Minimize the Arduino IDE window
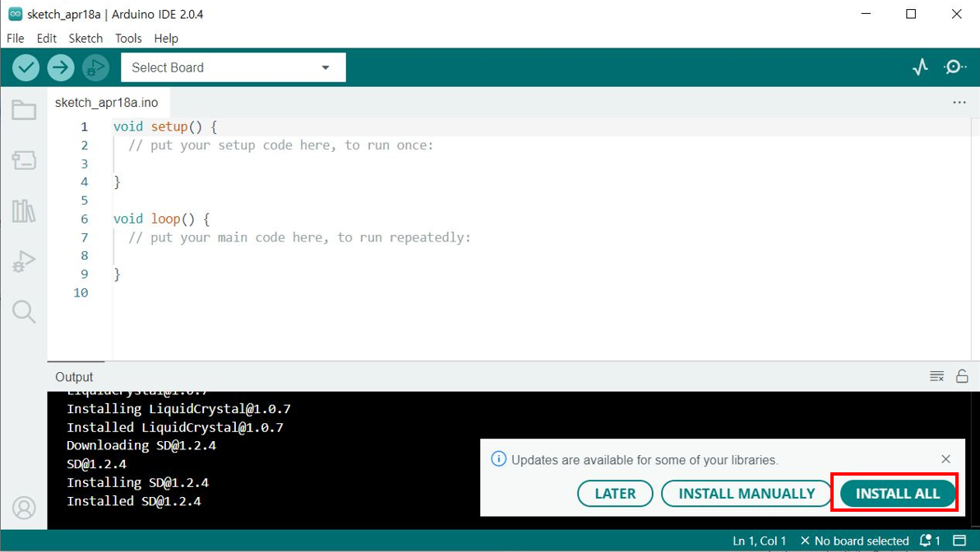Viewport: 980px width, 552px height. click(867, 14)
